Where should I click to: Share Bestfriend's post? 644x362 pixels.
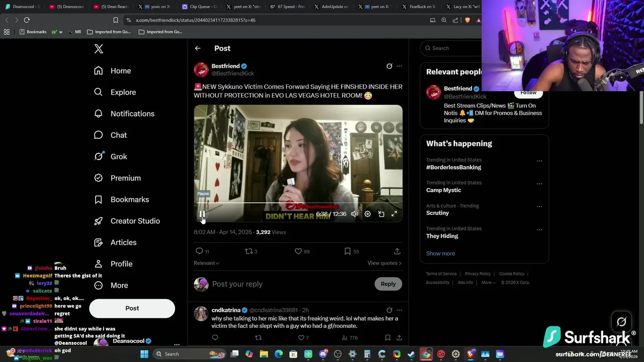[397, 251]
